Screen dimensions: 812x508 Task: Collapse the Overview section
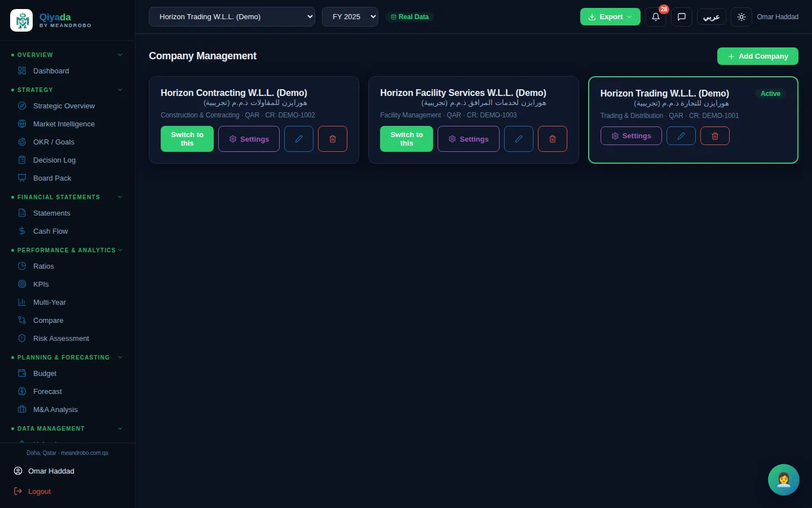coord(120,55)
